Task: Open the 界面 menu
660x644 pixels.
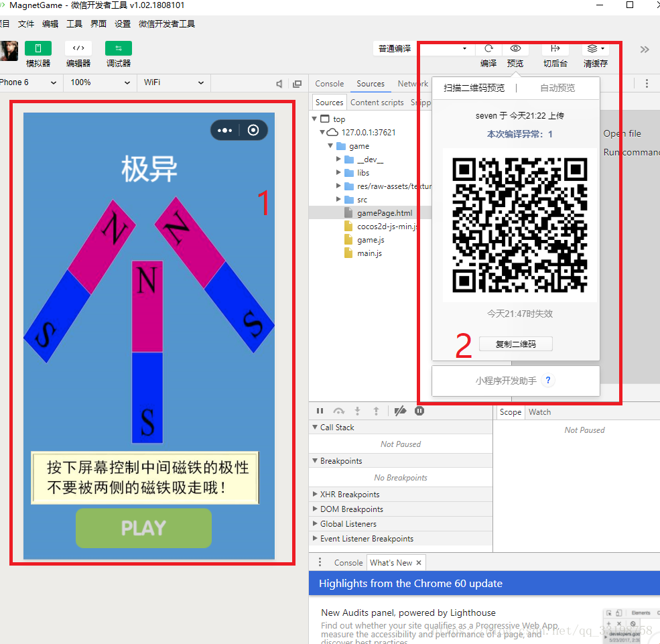Action: coord(98,24)
